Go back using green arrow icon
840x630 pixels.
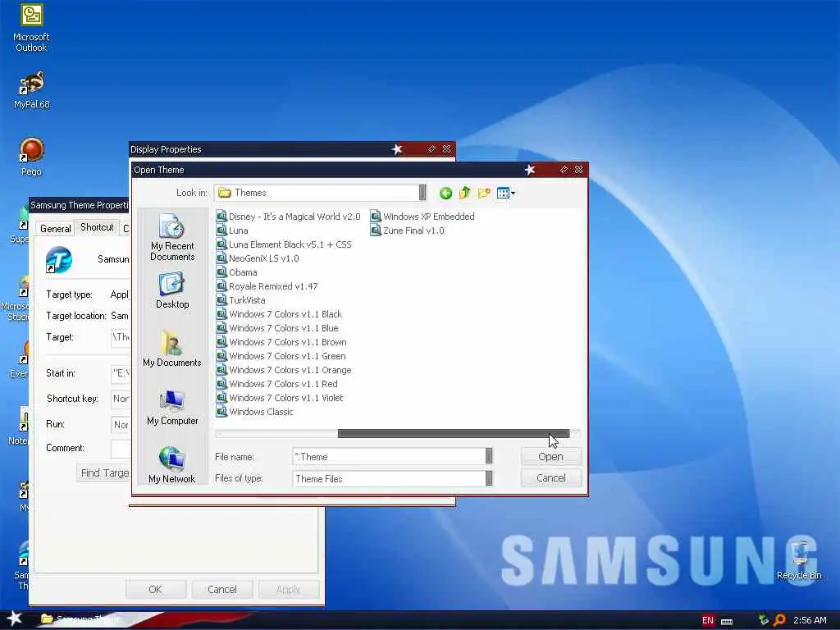point(445,194)
